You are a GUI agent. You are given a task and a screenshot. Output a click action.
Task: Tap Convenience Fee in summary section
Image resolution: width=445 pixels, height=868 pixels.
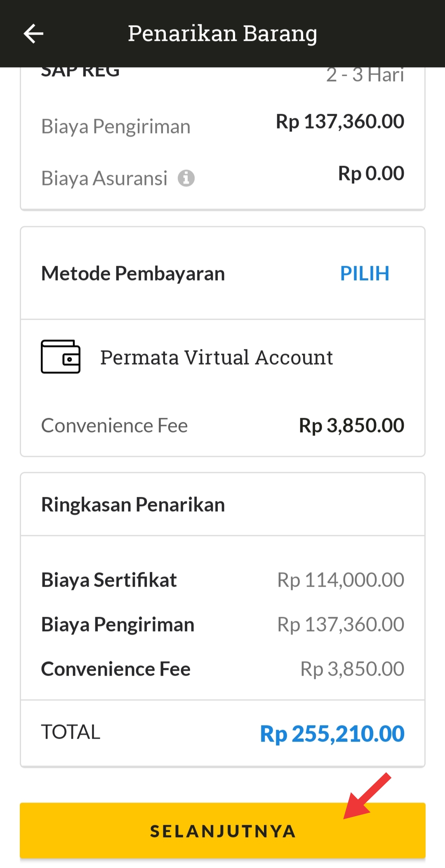point(116,669)
